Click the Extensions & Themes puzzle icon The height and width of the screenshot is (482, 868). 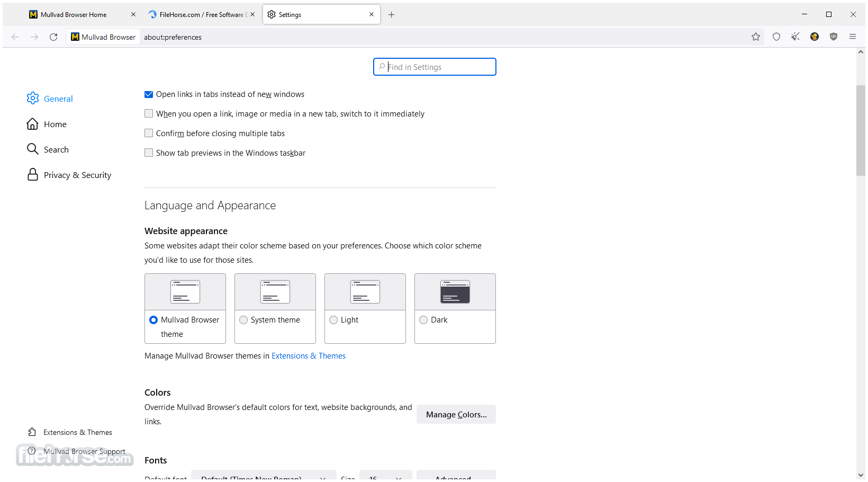32,432
